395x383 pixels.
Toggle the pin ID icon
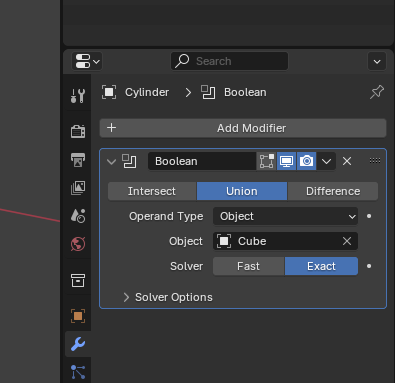(377, 92)
